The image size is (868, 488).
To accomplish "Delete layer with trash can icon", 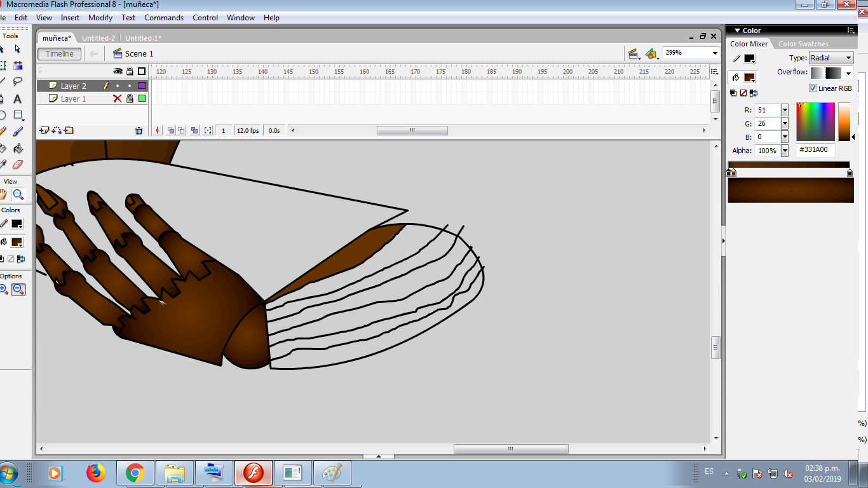I will point(139,130).
